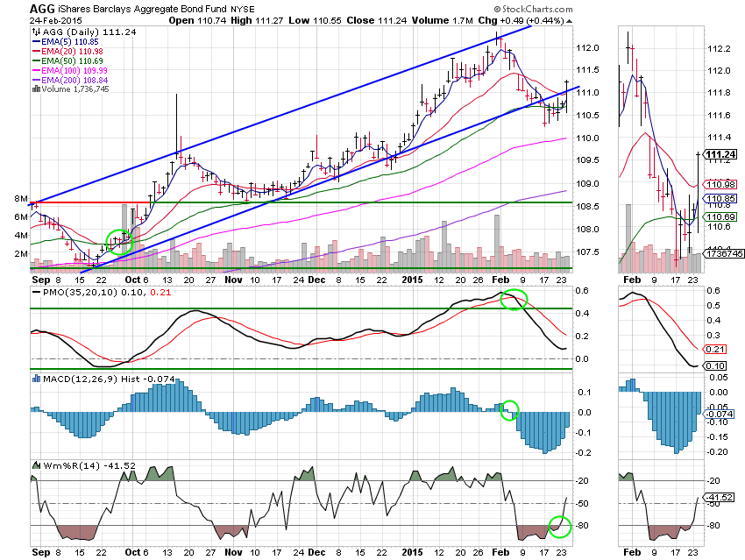Click the candlestick icon beside AGG (Daily)
This screenshot has width=745, height=560.
(x=36, y=32)
